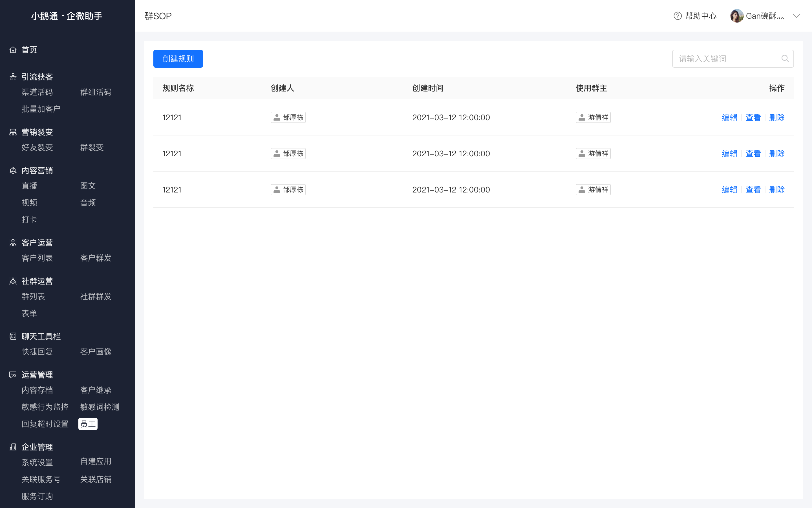Expand the account dropdown chevron
The height and width of the screenshot is (508, 812).
[796, 16]
